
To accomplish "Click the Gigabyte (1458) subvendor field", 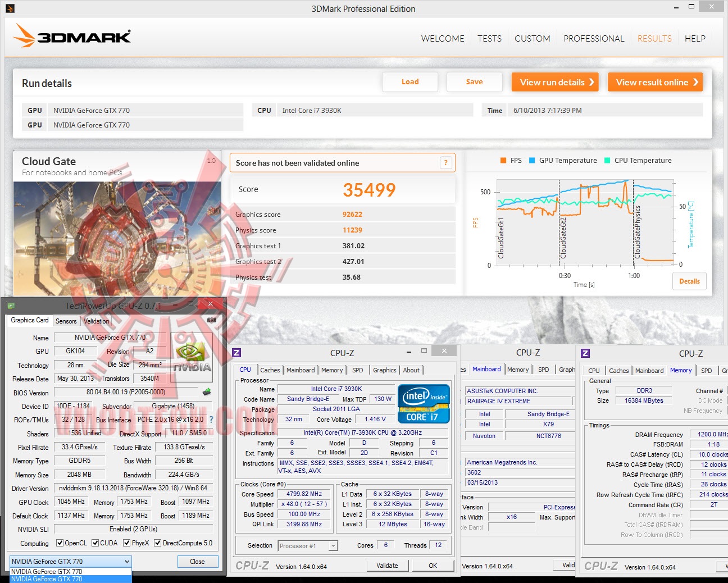I will click(x=173, y=406).
